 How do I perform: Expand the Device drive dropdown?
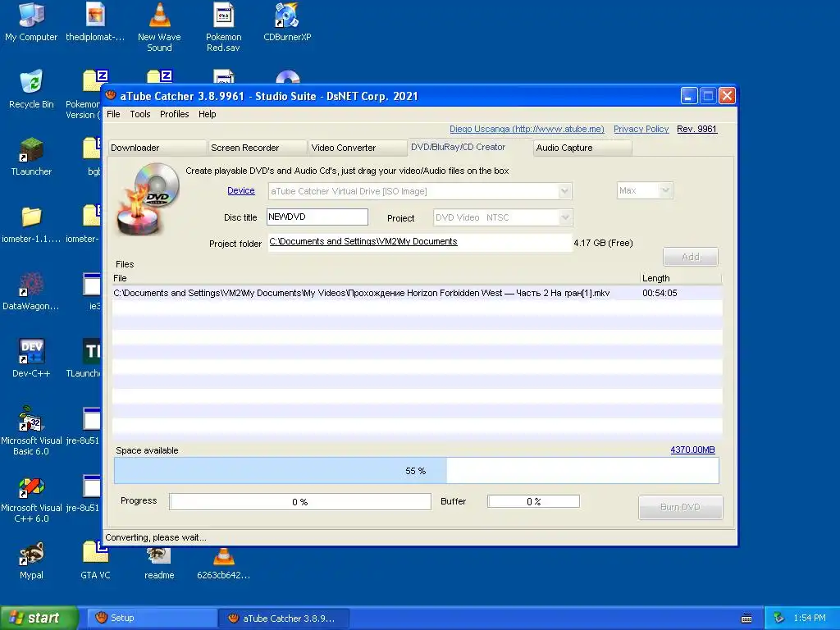[564, 191]
